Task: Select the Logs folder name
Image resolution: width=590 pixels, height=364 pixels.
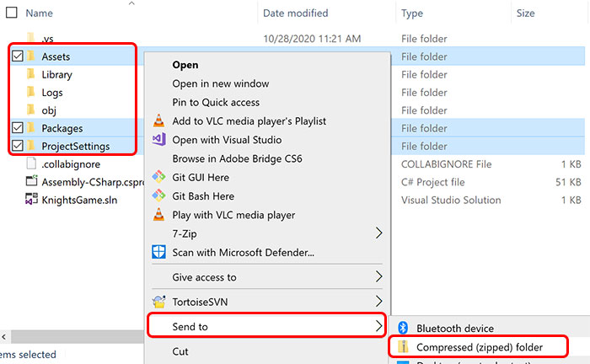Action: coord(52,93)
